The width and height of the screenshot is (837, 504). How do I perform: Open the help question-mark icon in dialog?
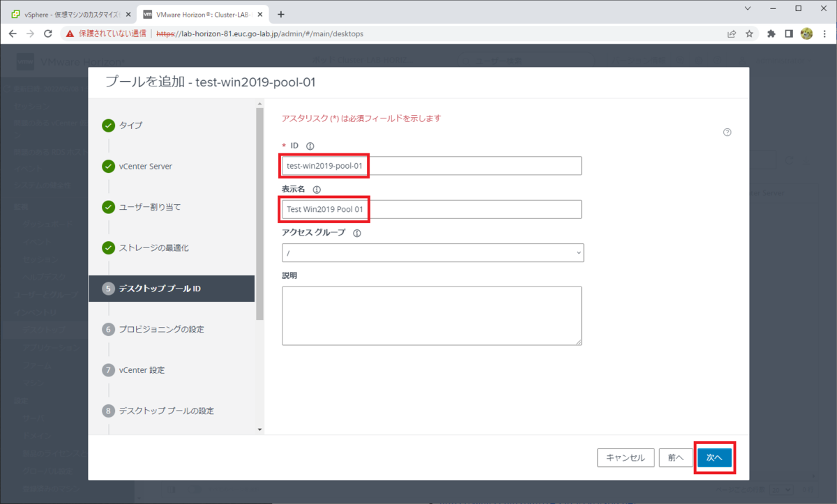[x=727, y=132]
